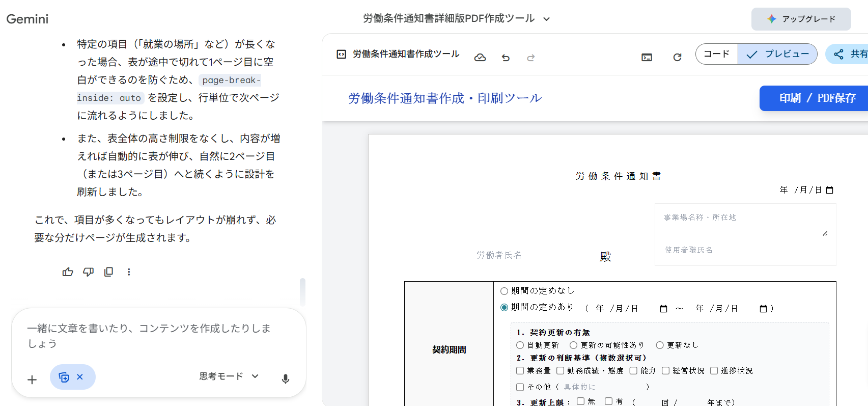Click the chat panel scrollbar thumb

tap(302, 291)
